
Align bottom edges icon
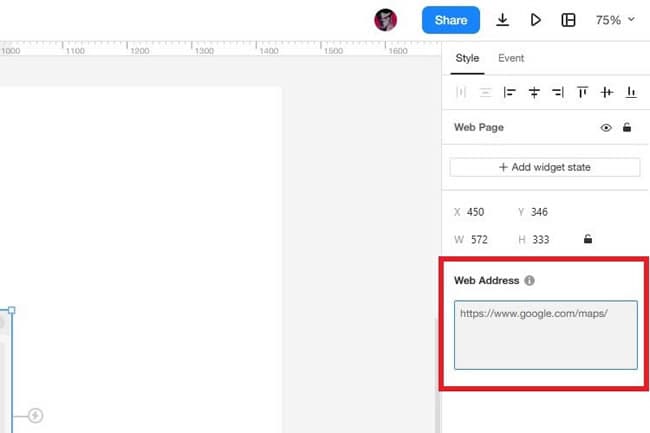tap(631, 92)
